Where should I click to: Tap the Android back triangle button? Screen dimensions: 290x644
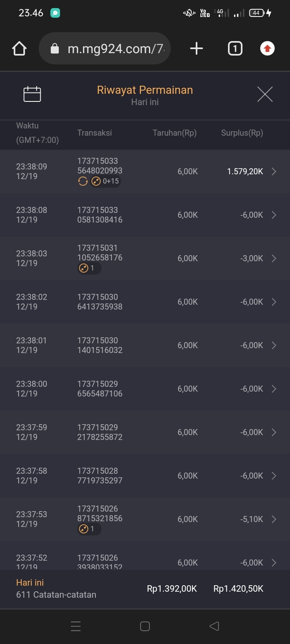coord(214,626)
